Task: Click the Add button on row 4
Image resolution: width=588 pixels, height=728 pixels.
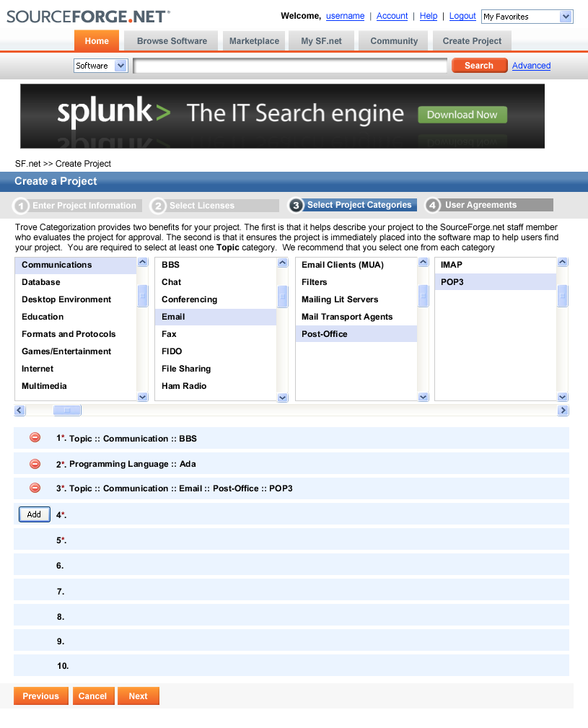Action: point(35,514)
